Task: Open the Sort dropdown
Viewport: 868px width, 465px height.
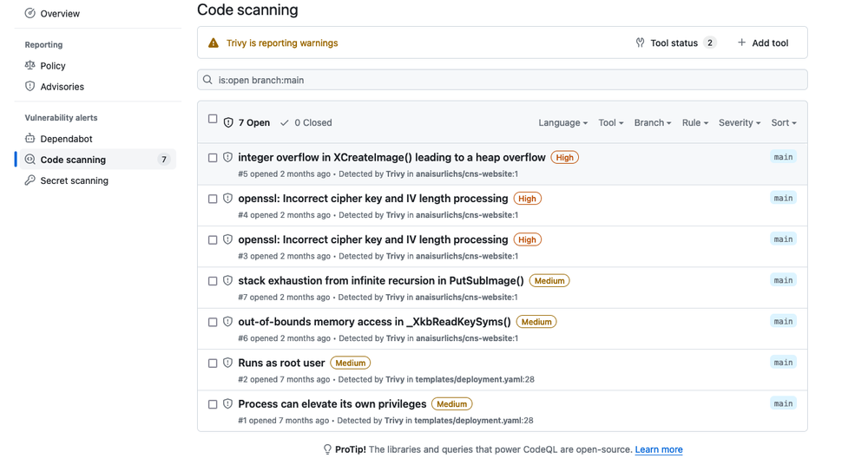Action: tap(783, 123)
